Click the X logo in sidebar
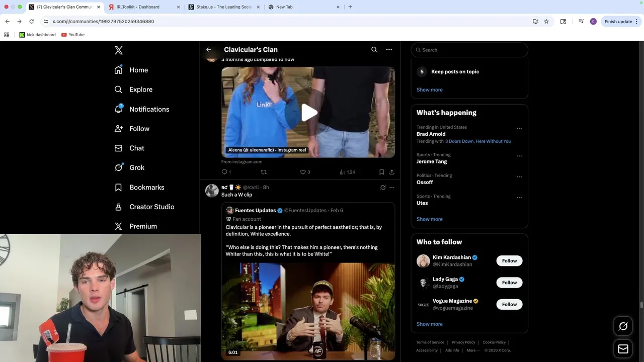644x362 pixels. tap(119, 50)
